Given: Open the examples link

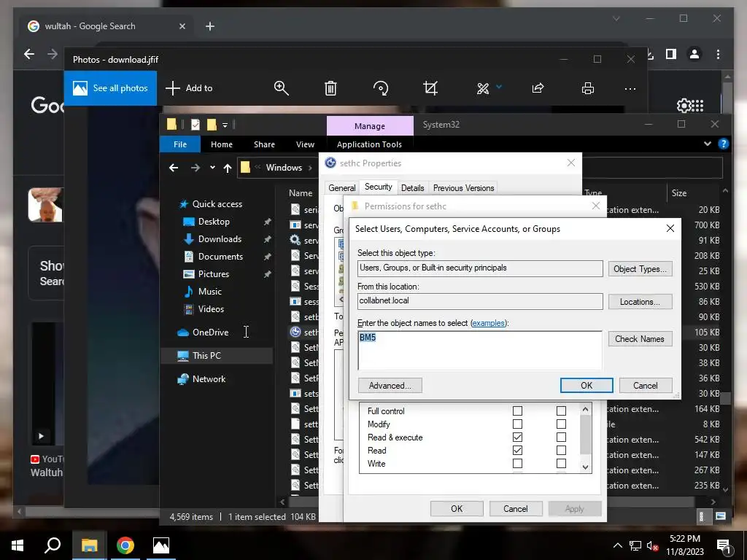Looking at the screenshot, I should click(488, 323).
